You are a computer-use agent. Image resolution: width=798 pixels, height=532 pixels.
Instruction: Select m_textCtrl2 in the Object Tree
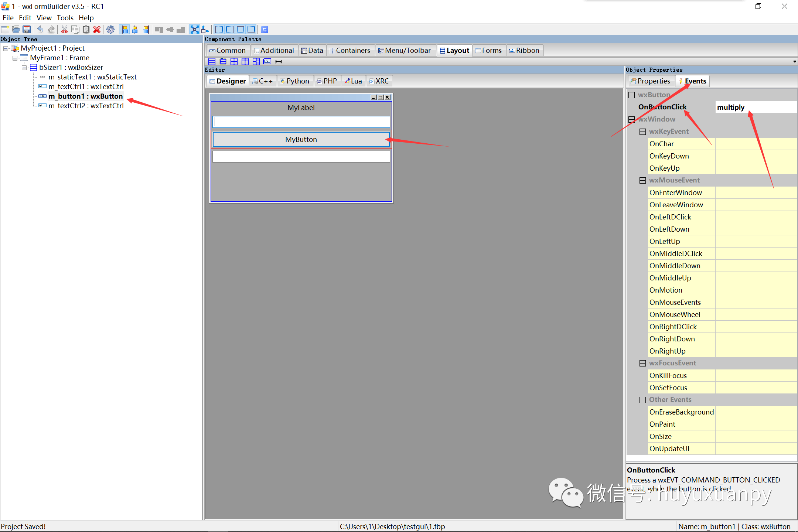[x=86, y=106]
